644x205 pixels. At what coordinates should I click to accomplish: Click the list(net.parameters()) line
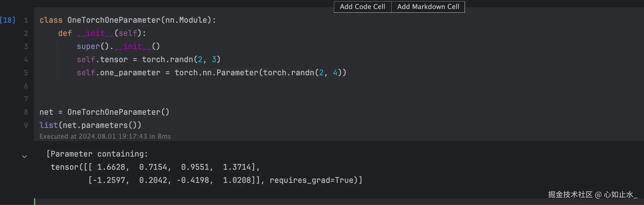(90, 125)
